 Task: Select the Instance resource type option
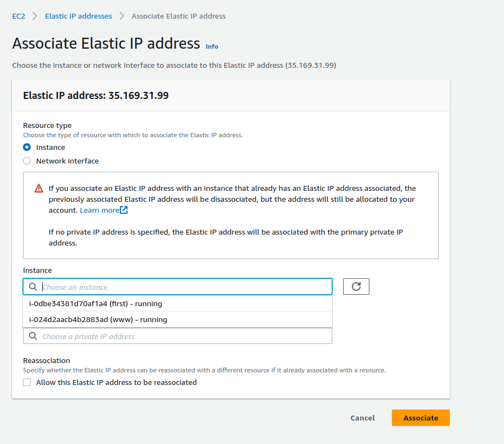26,147
